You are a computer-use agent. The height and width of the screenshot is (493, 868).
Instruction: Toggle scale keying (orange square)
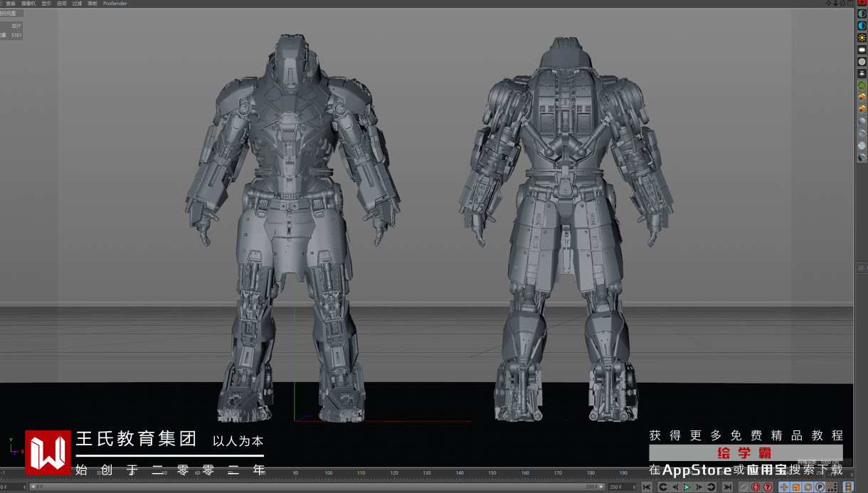796,487
